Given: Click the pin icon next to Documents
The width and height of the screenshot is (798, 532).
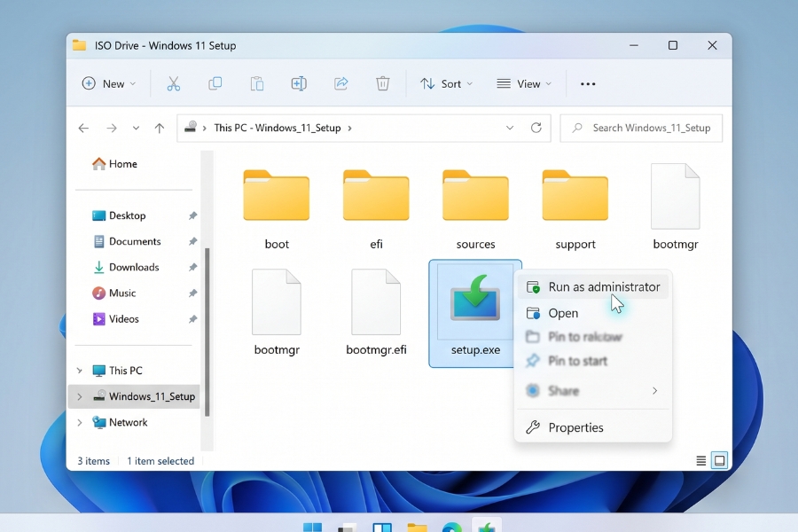Looking at the screenshot, I should [192, 241].
